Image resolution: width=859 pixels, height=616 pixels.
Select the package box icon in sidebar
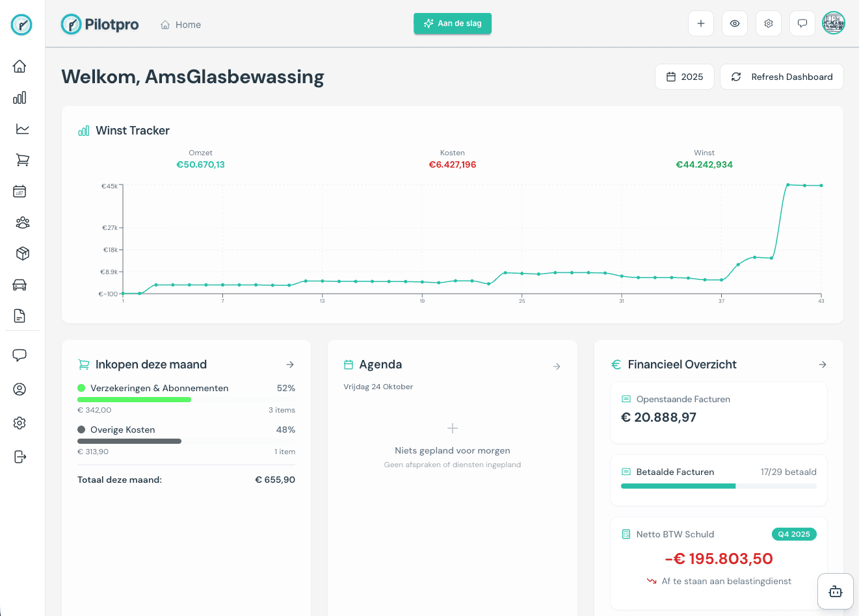(x=22, y=253)
